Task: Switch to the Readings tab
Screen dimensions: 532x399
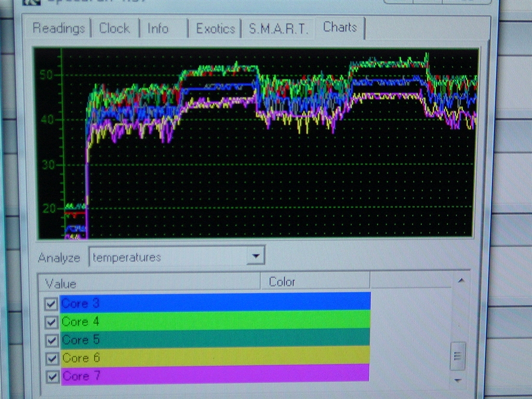Action: click(x=58, y=28)
